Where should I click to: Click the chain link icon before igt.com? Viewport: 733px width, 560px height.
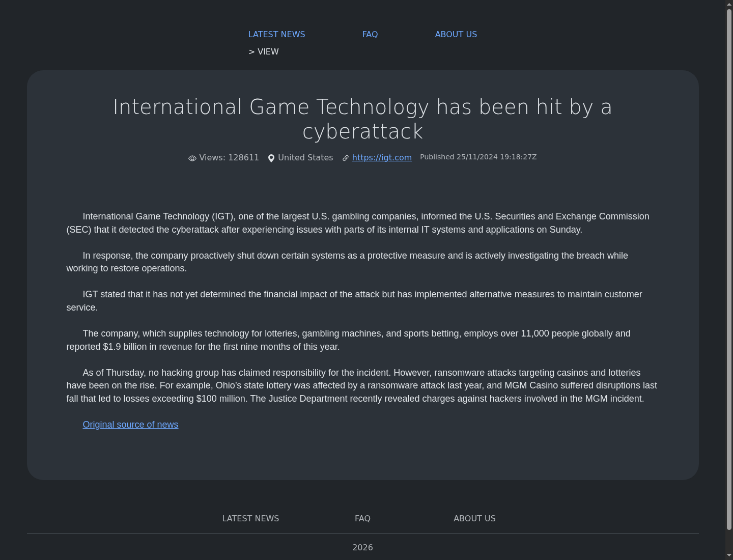pos(346,158)
